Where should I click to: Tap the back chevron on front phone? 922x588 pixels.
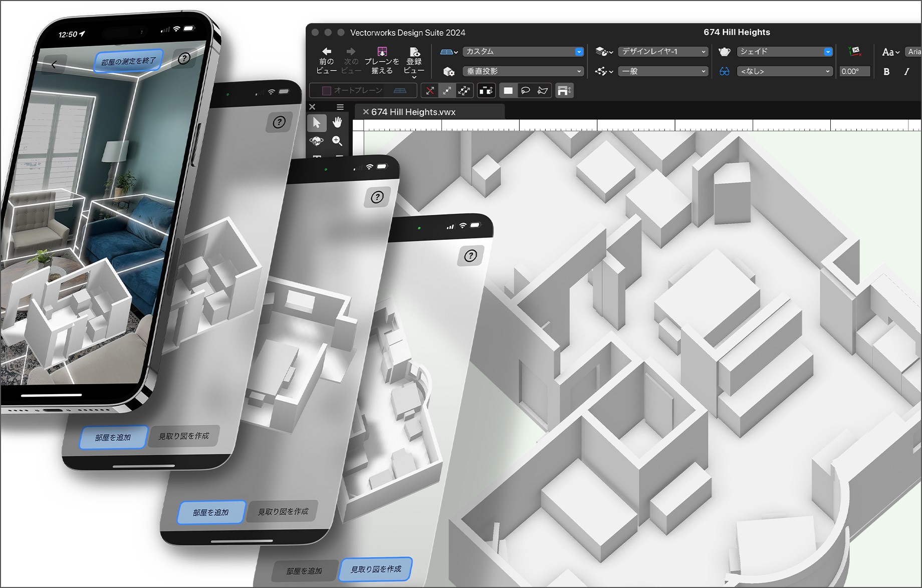click(x=54, y=65)
